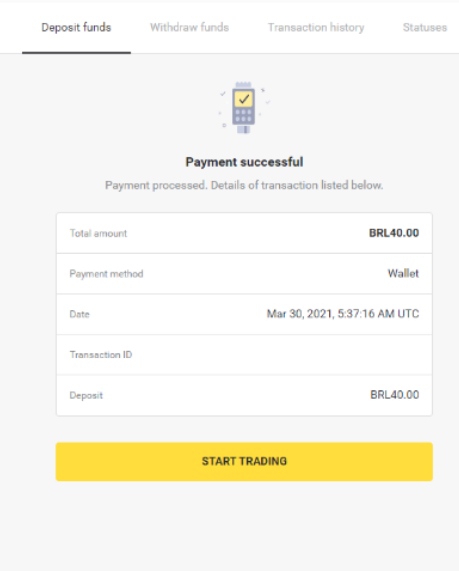
Task: Switch to the Deposit funds tab
Action: pos(76,27)
